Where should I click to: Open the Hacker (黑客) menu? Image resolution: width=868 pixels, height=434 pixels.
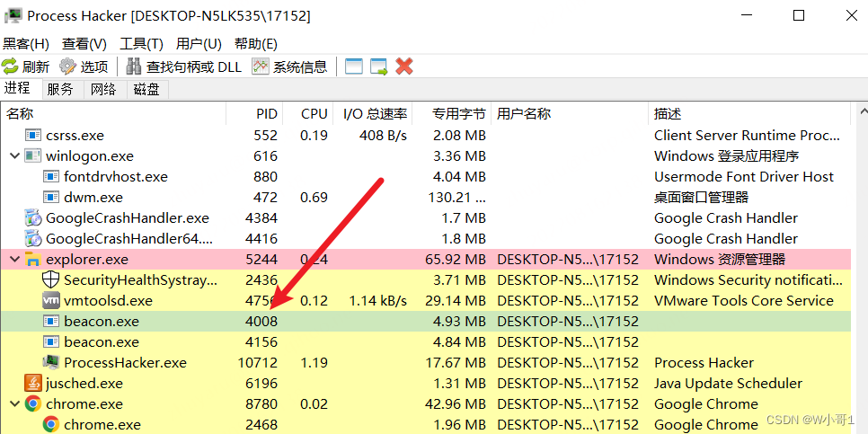25,44
